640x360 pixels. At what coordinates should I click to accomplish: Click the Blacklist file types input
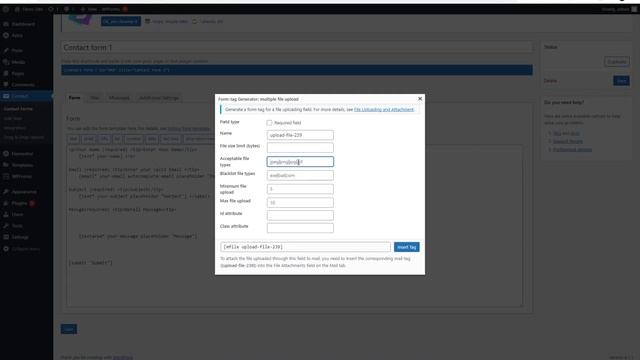pos(300,176)
